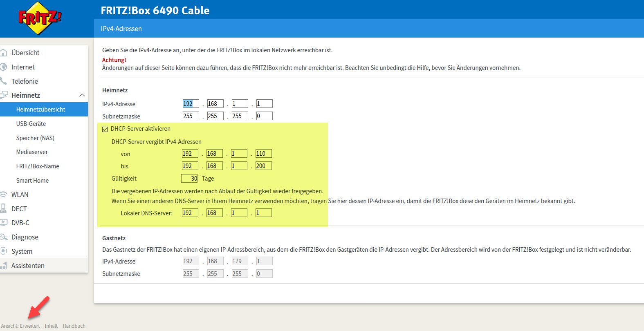Viewport: 644px width, 331px height.
Task: Open Assistenten via its sidebar icon
Action: pos(4,266)
